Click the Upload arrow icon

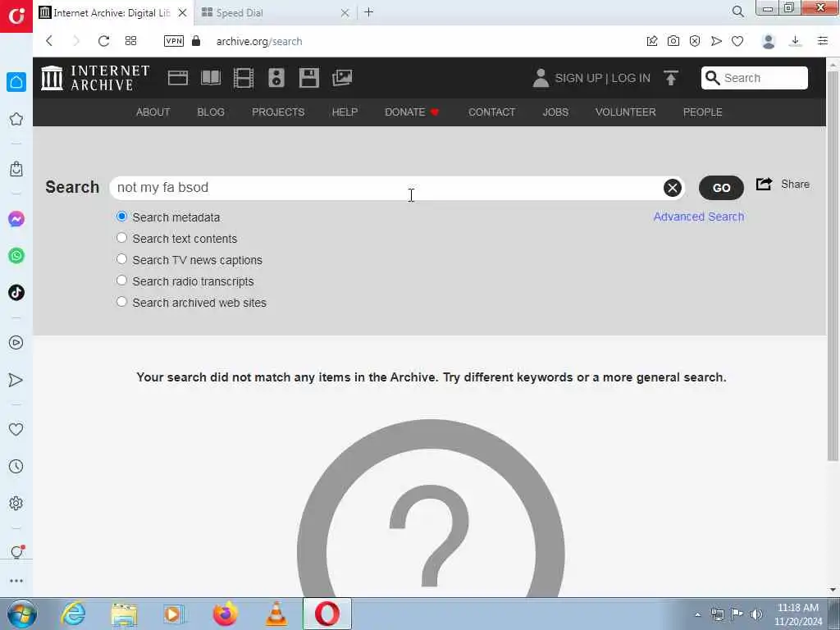pos(671,78)
